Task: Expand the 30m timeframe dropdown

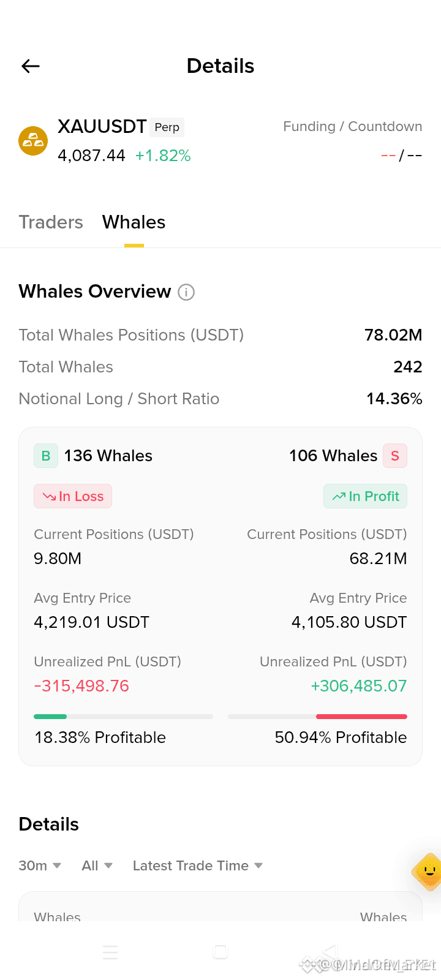Action: 40,865
